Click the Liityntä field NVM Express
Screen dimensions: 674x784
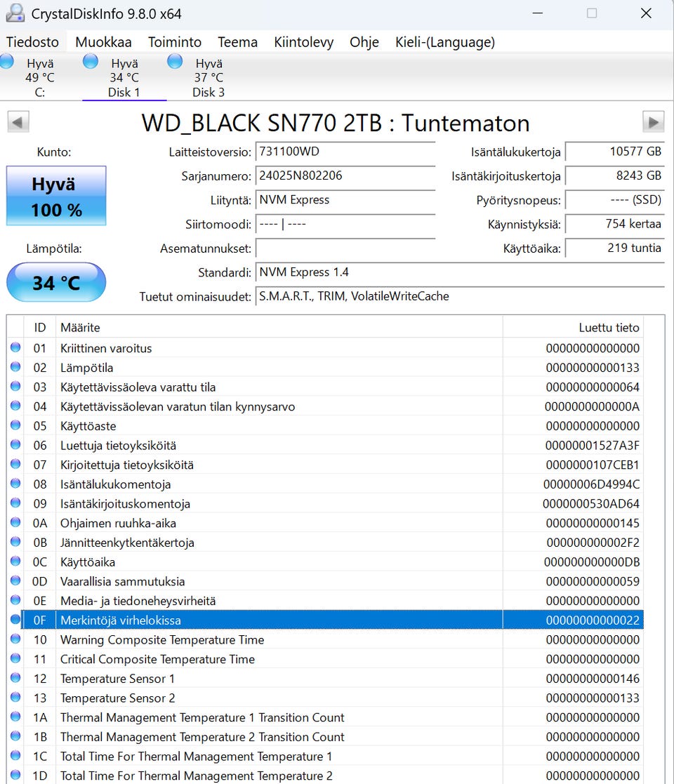(x=345, y=199)
